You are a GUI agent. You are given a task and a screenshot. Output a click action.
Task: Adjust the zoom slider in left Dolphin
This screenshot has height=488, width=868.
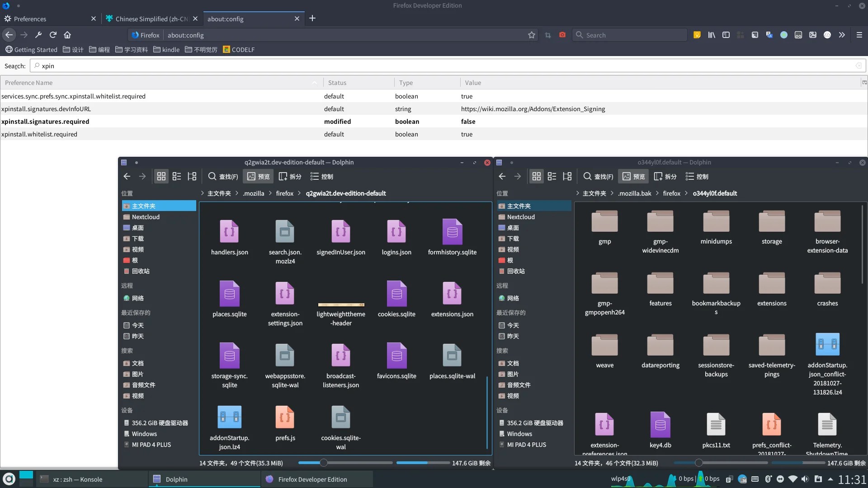pos(323,463)
